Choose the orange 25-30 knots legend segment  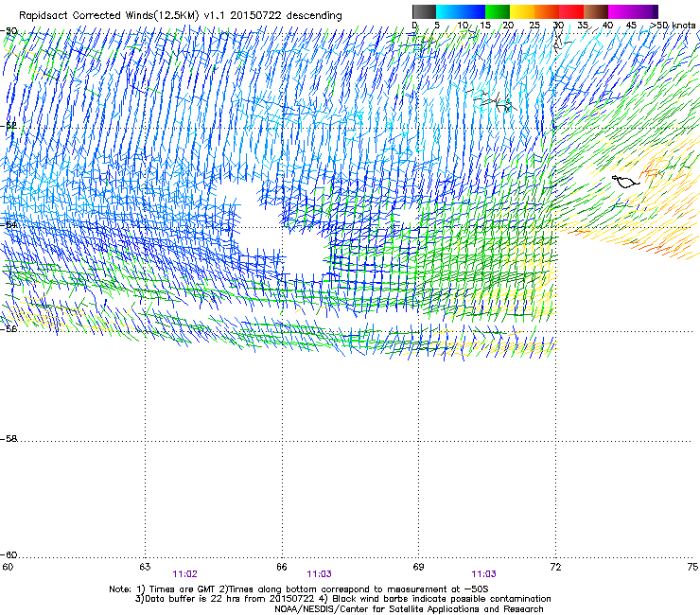(547, 11)
